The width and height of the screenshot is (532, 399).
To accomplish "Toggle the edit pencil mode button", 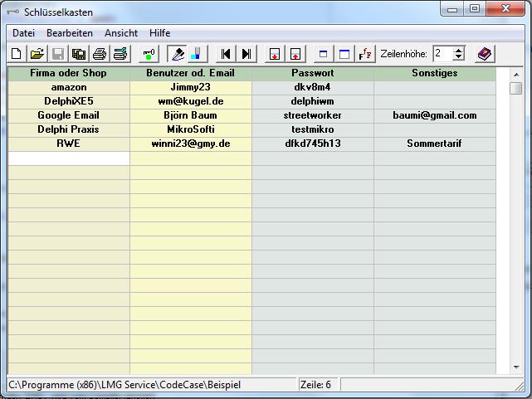I will 177,54.
